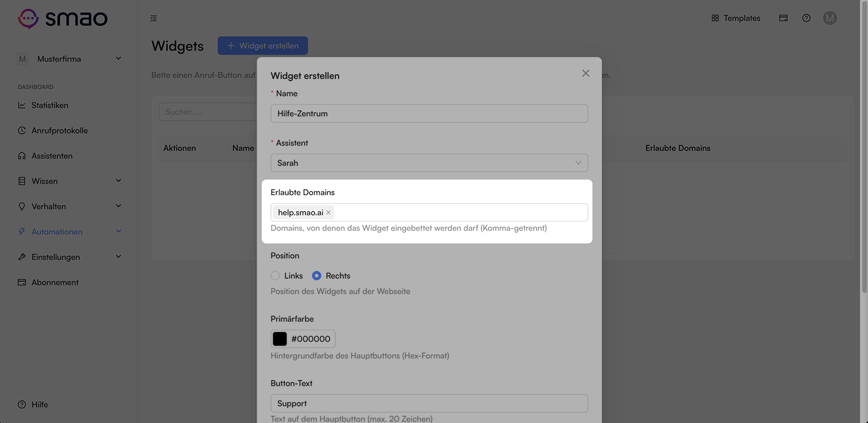This screenshot has height=423, width=868.
Task: Click the black Primärfarbe color swatch
Action: [x=280, y=339]
